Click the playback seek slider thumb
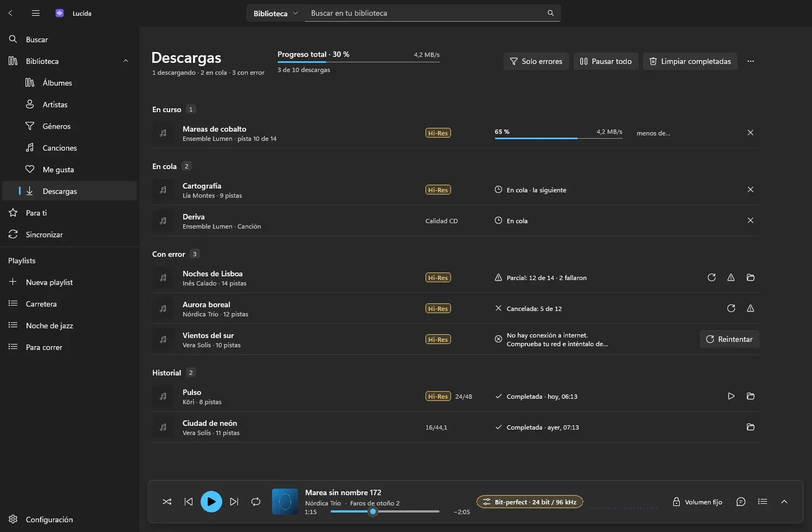Screen dimensions: 812x532 click(x=373, y=511)
